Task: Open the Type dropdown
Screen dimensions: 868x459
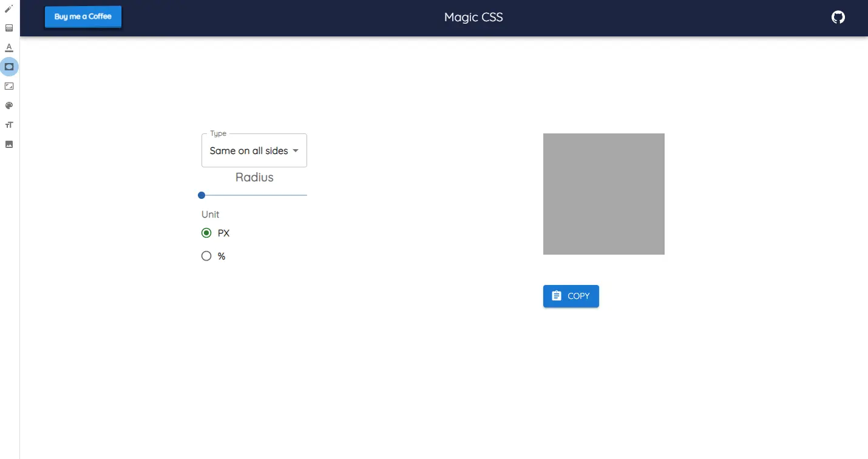Action: [249, 151]
